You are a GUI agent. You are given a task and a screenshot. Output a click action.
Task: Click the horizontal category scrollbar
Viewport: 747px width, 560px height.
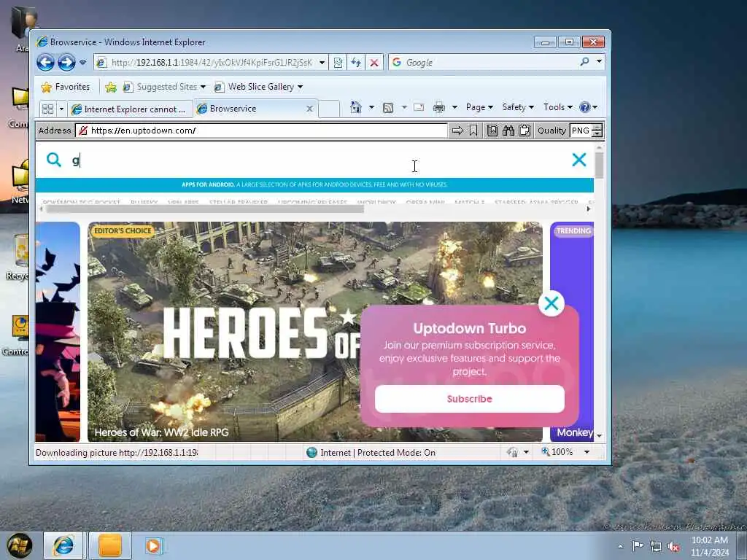(x=205, y=209)
